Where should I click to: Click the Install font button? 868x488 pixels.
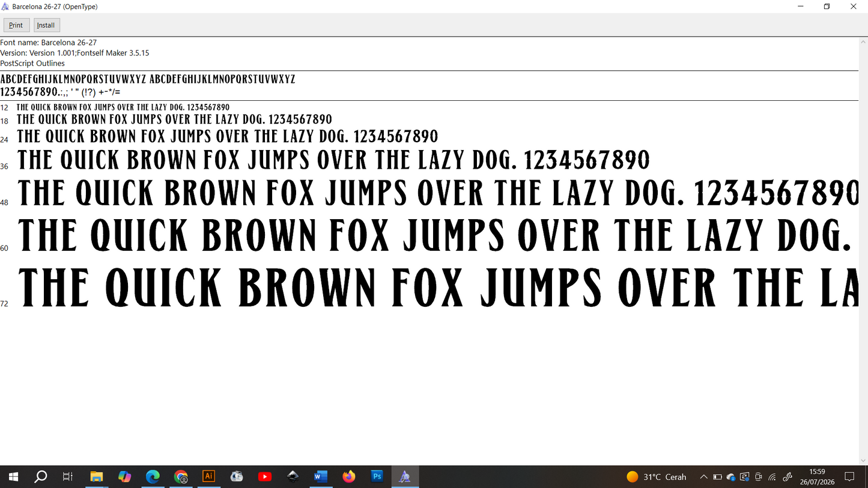tap(46, 25)
